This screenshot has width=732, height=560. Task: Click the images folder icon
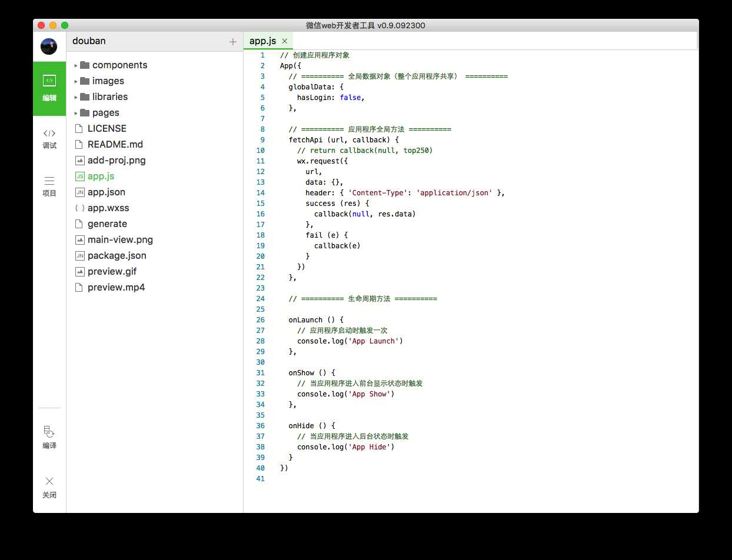pos(85,81)
